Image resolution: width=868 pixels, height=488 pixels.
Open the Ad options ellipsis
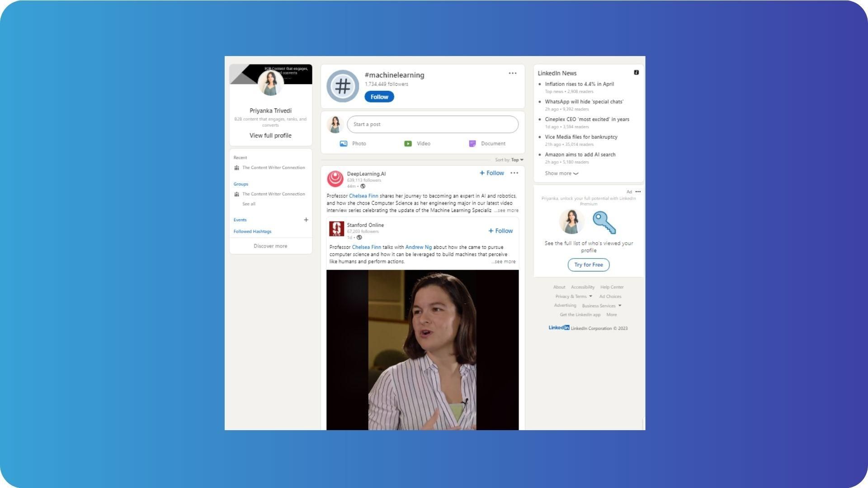point(638,192)
